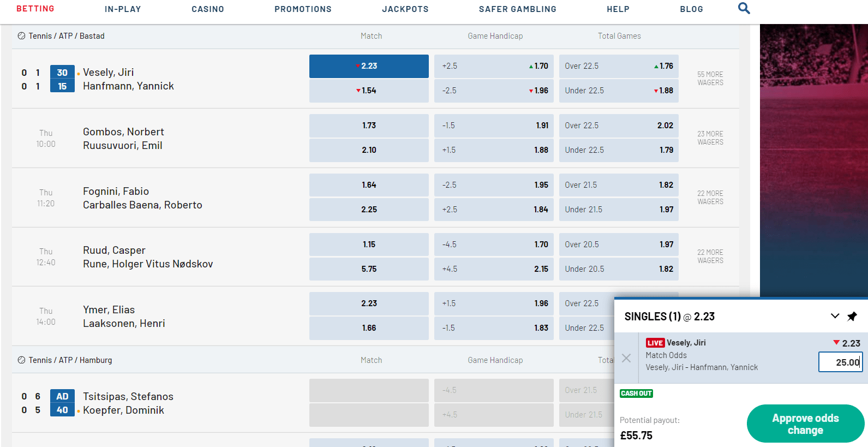Open the In-Play tab
The width and height of the screenshot is (868, 447).
point(123,9)
